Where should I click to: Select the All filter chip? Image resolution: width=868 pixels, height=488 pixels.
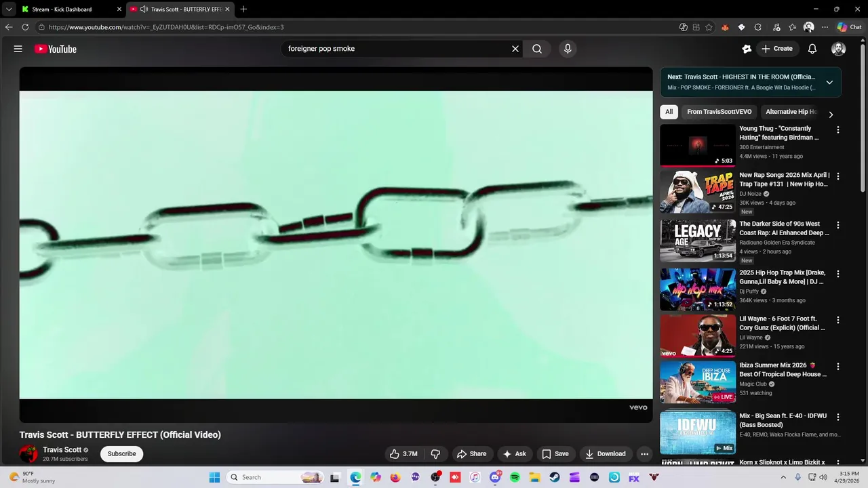[669, 112]
